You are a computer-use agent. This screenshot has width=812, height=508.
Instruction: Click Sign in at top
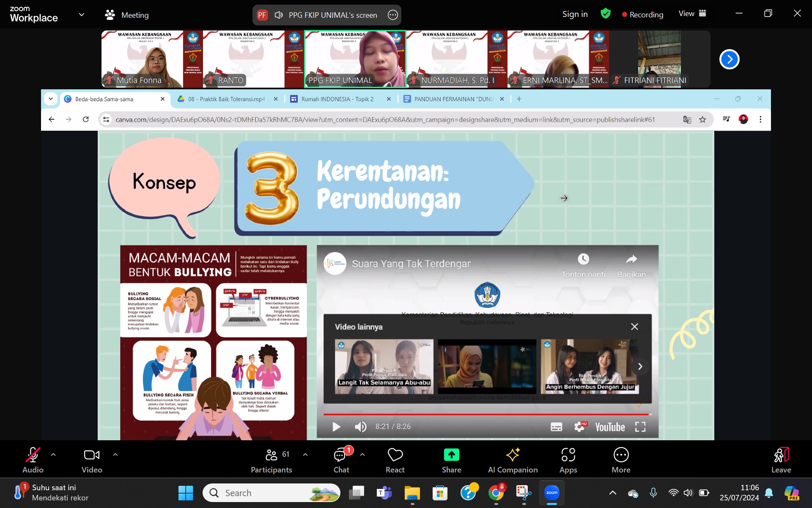click(x=575, y=14)
